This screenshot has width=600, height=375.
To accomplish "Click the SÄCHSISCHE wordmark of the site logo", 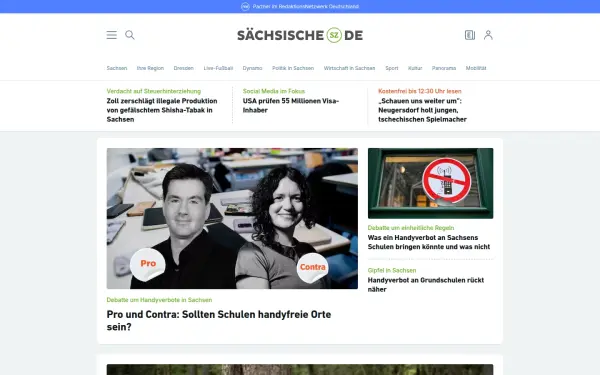I will 280,35.
